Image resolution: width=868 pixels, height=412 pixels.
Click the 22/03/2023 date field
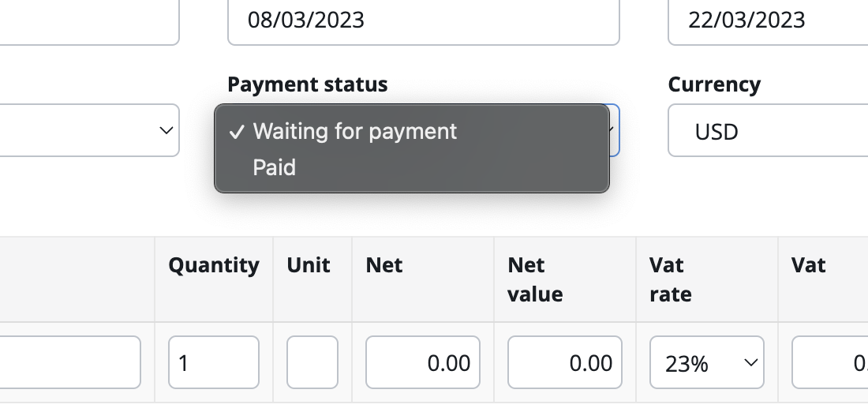(767, 21)
